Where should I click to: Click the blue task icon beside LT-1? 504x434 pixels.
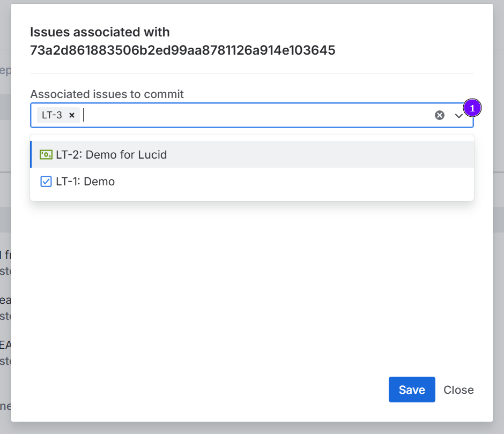coord(46,182)
